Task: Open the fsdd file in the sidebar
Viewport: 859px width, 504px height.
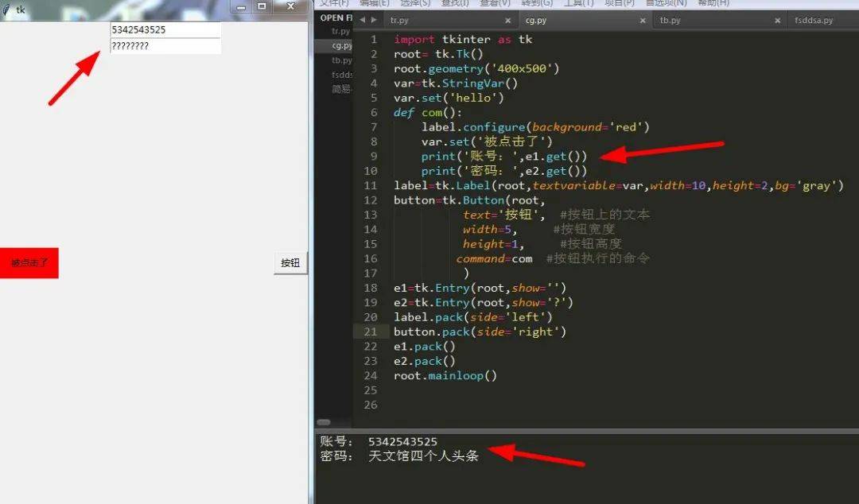Action: click(x=341, y=75)
